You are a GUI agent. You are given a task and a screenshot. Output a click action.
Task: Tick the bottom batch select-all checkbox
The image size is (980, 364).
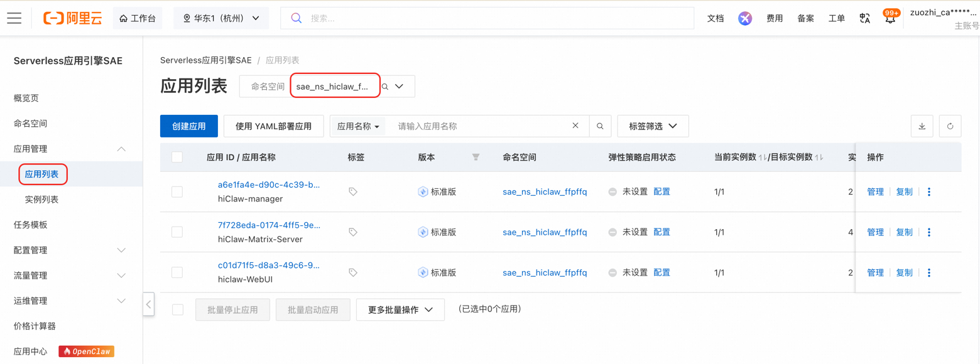pyautogui.click(x=178, y=309)
